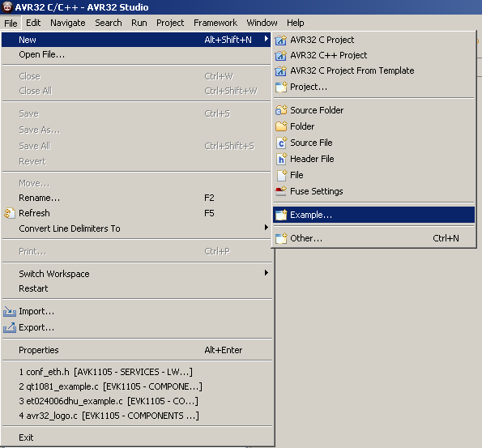This screenshot has width=482, height=448.
Task: Open recent file 3 et024006dhu_example.c
Action: (136, 401)
